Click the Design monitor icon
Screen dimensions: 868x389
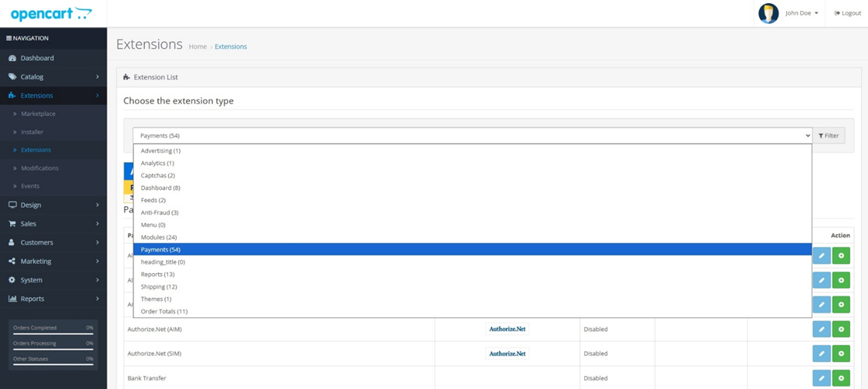point(12,205)
